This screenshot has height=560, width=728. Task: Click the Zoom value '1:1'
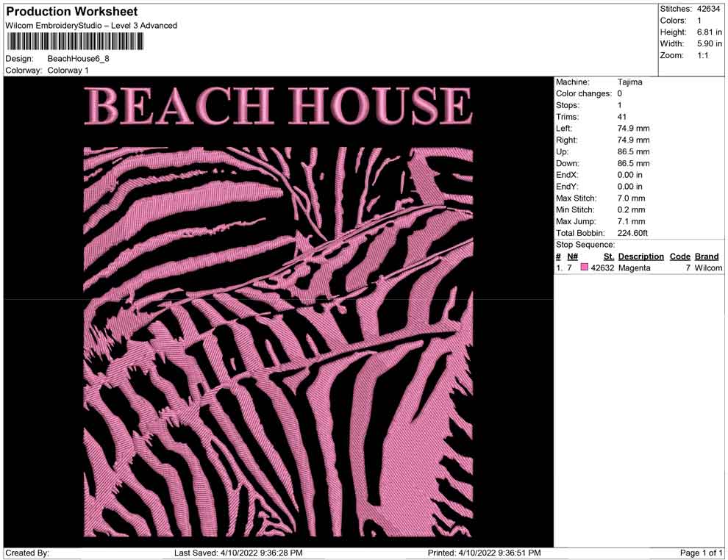coord(702,55)
